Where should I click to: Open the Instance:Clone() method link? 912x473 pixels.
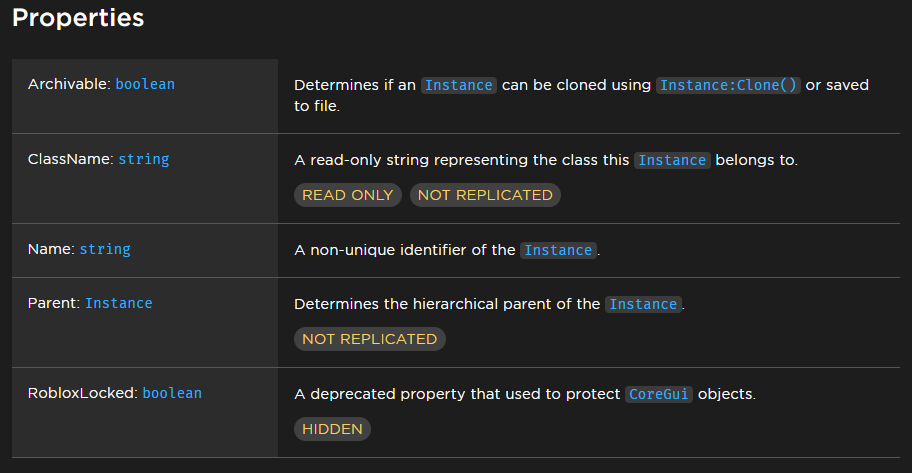pyautogui.click(x=728, y=85)
